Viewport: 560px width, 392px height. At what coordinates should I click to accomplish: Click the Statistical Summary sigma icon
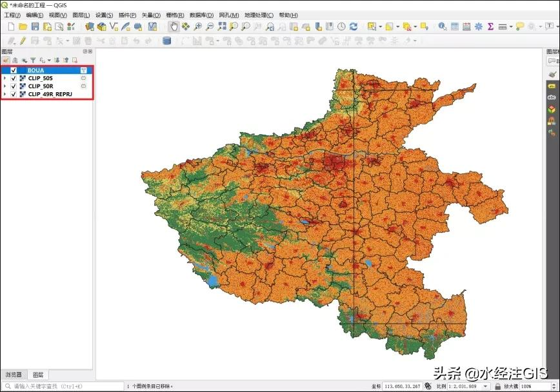click(x=490, y=26)
